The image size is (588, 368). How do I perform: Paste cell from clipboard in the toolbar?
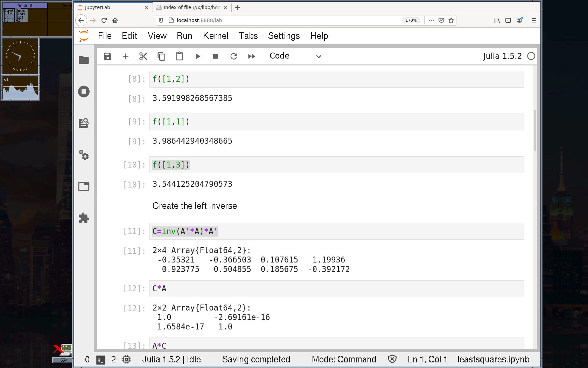coord(180,56)
